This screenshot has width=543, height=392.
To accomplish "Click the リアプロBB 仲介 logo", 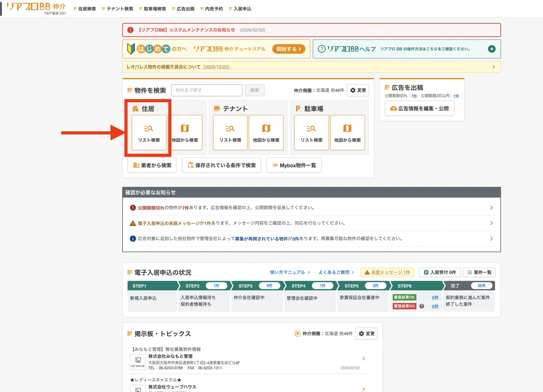I will 36,8.
